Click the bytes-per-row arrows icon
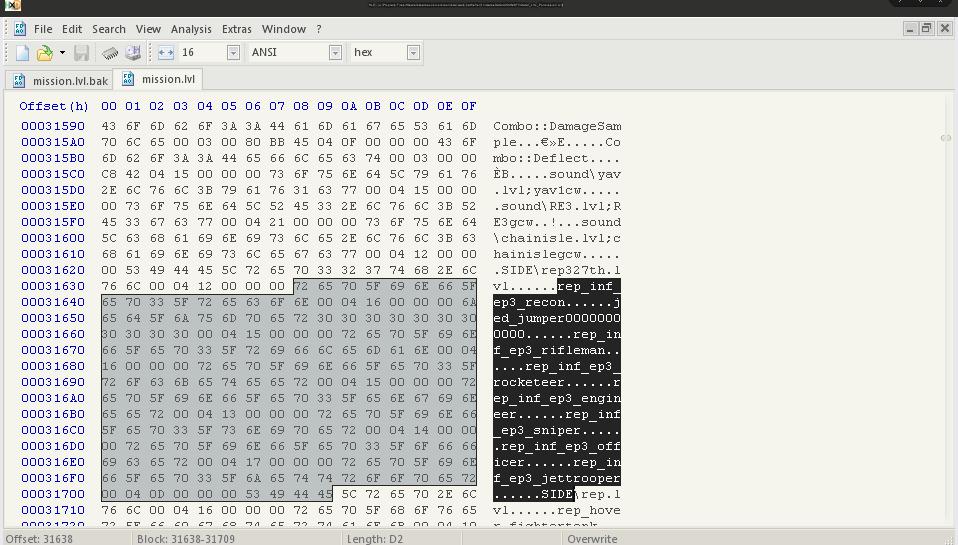 pos(166,53)
